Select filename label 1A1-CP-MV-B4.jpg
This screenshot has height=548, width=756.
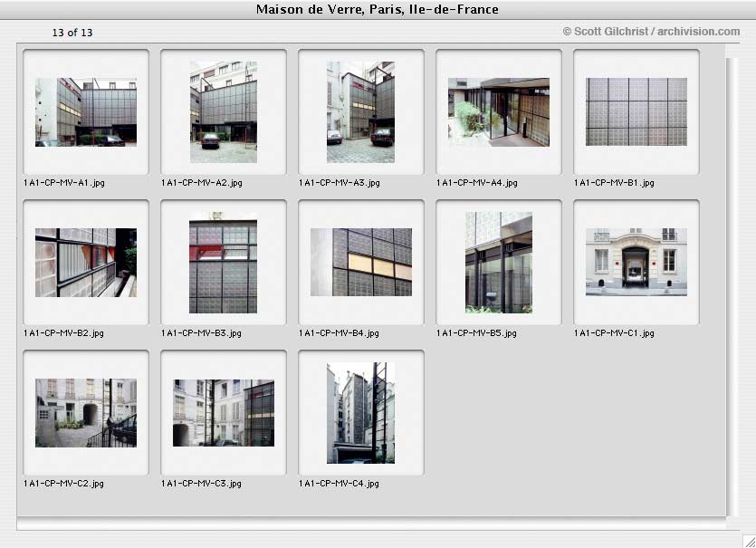click(x=339, y=333)
